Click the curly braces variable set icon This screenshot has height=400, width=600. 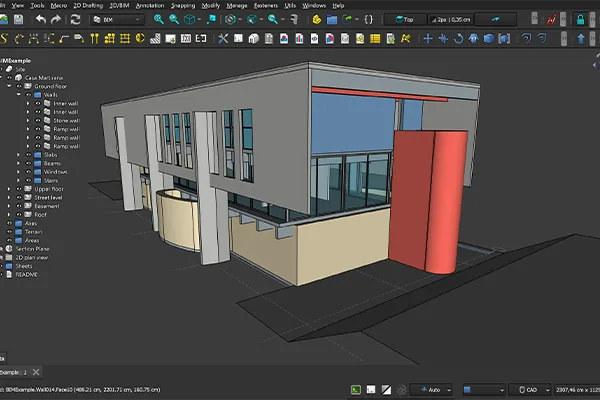click(368, 19)
